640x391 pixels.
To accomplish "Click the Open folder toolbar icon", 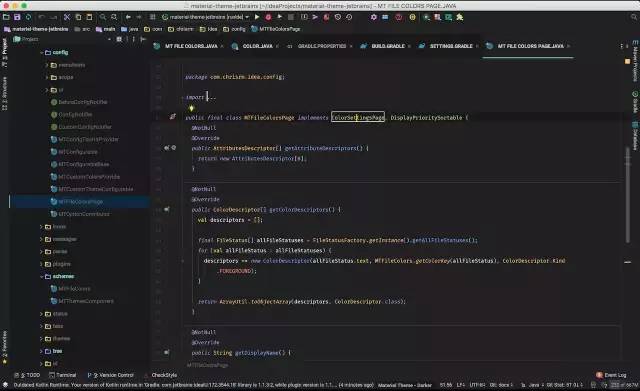I will (6, 17).
